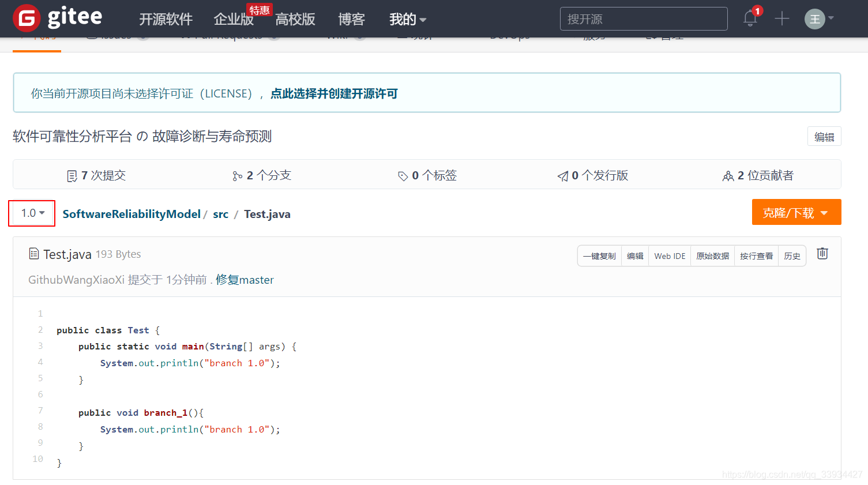Image resolution: width=868 pixels, height=485 pixels.
Task: Click the commits document icon
Action: click(72, 176)
